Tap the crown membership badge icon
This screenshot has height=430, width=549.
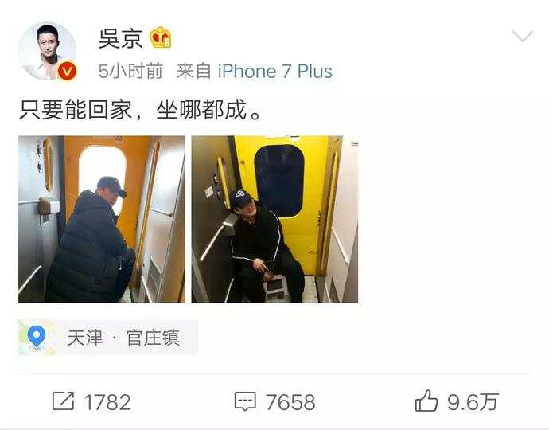click(161, 38)
